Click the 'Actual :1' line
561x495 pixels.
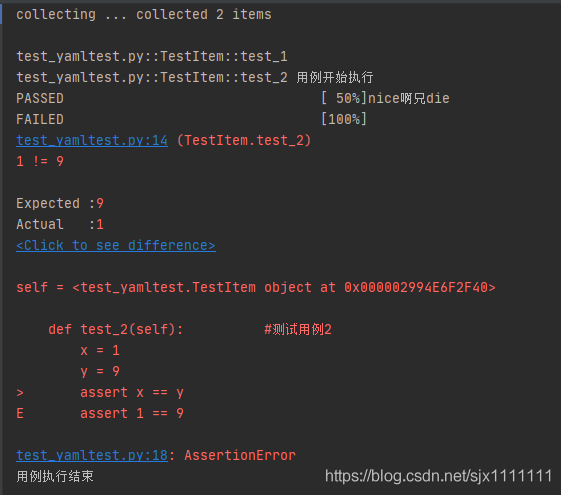tap(60, 224)
